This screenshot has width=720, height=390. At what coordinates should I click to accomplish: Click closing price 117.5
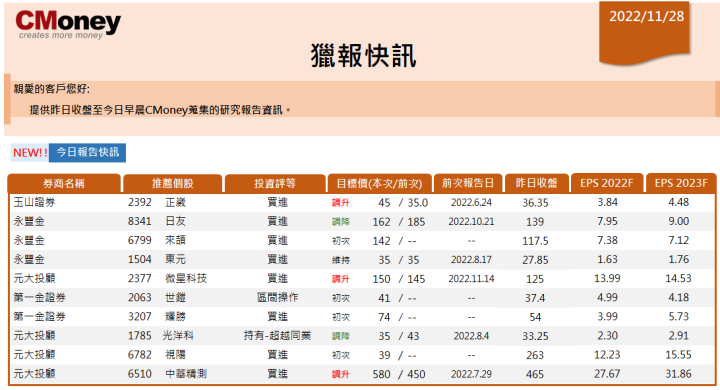[535, 241]
